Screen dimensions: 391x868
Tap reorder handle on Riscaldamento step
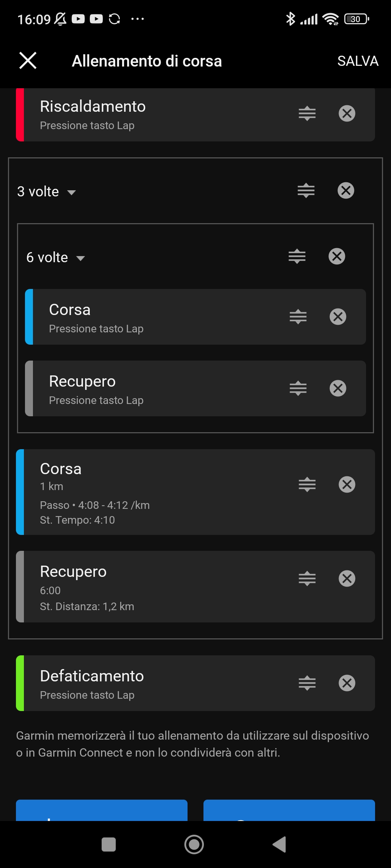[307, 114]
